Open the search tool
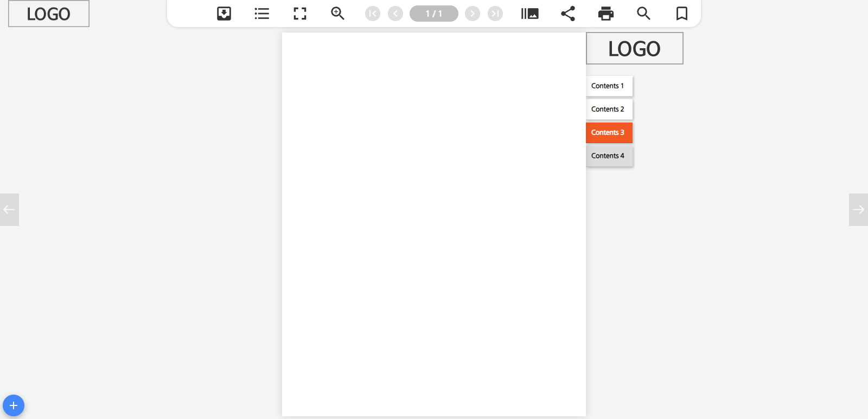This screenshot has width=868, height=419. tap(643, 14)
